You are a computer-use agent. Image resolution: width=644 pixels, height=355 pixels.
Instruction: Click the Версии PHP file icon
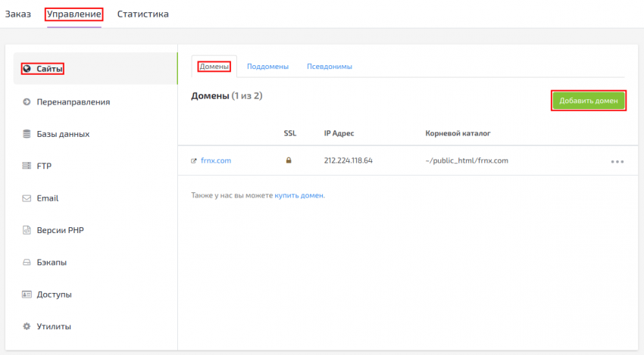click(x=27, y=230)
